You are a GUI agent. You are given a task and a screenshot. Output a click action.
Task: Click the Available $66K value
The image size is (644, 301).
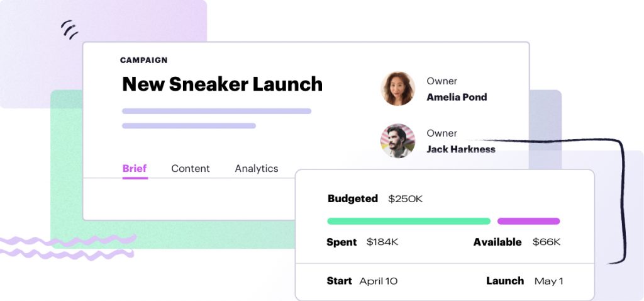[x=547, y=242]
